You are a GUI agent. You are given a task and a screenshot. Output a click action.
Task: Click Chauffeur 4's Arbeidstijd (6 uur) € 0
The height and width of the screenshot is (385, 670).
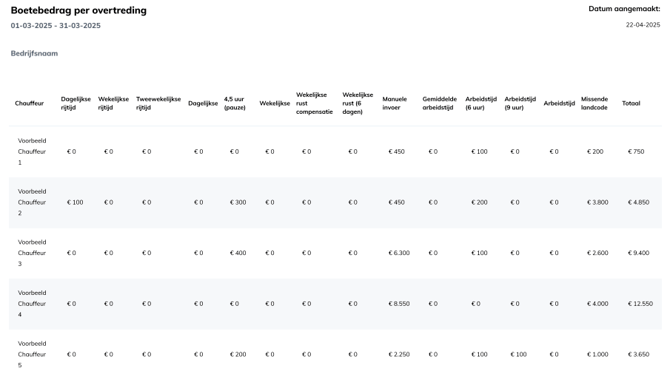[x=476, y=304]
